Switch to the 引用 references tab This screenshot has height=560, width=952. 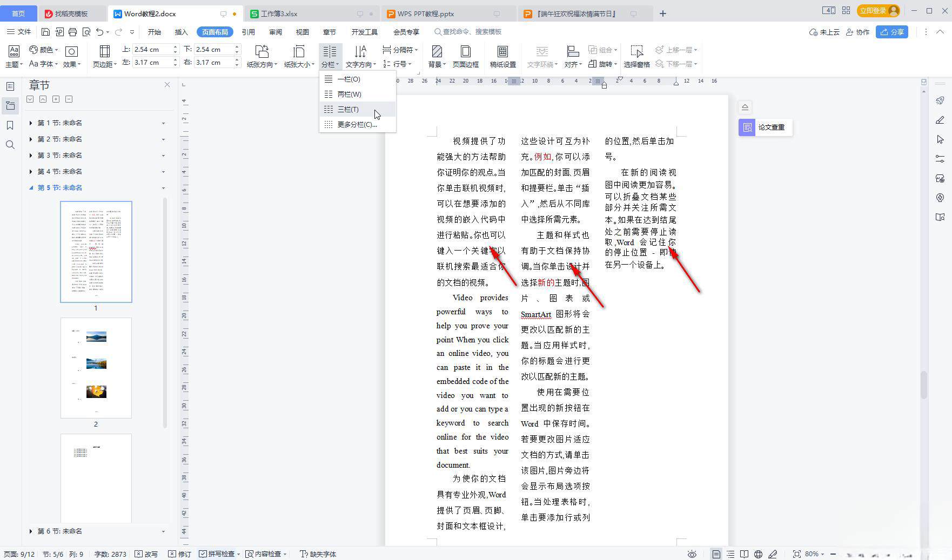pyautogui.click(x=249, y=32)
